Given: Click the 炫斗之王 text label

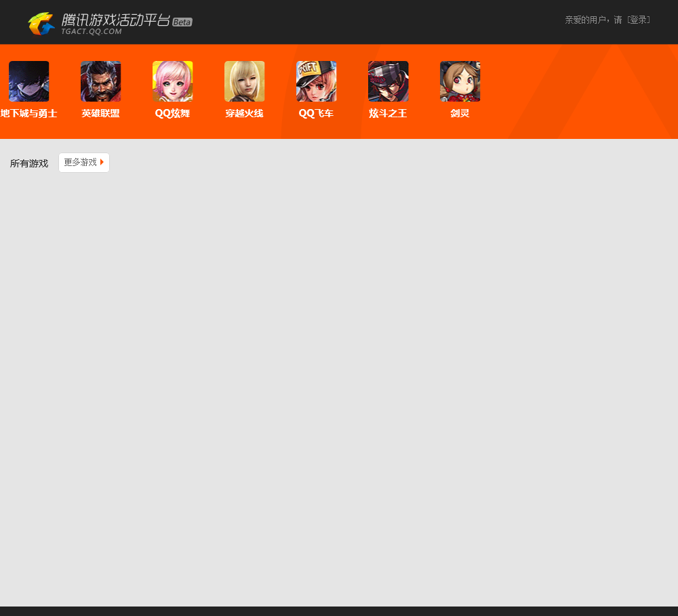Looking at the screenshot, I should point(388,113).
